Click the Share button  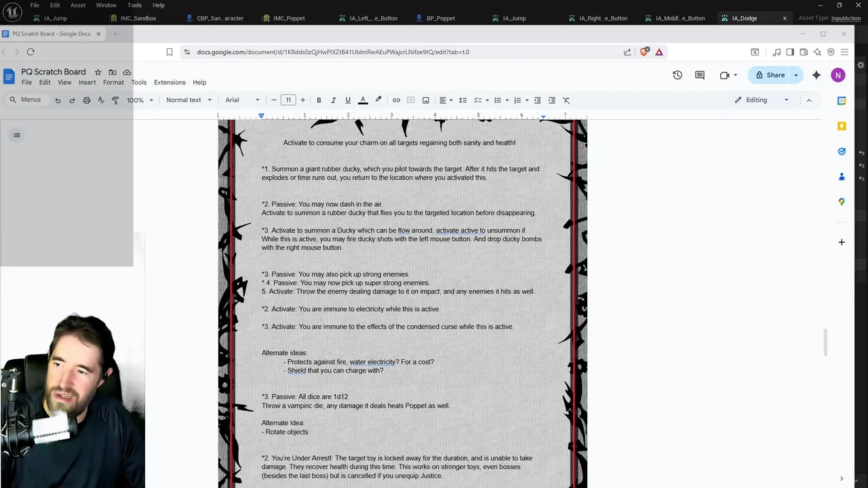point(770,75)
